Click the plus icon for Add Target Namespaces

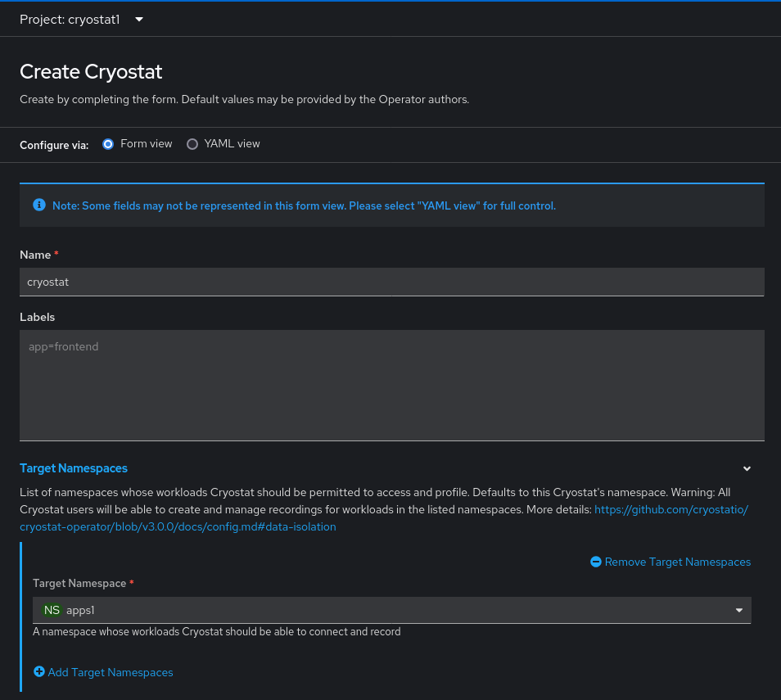[38, 671]
